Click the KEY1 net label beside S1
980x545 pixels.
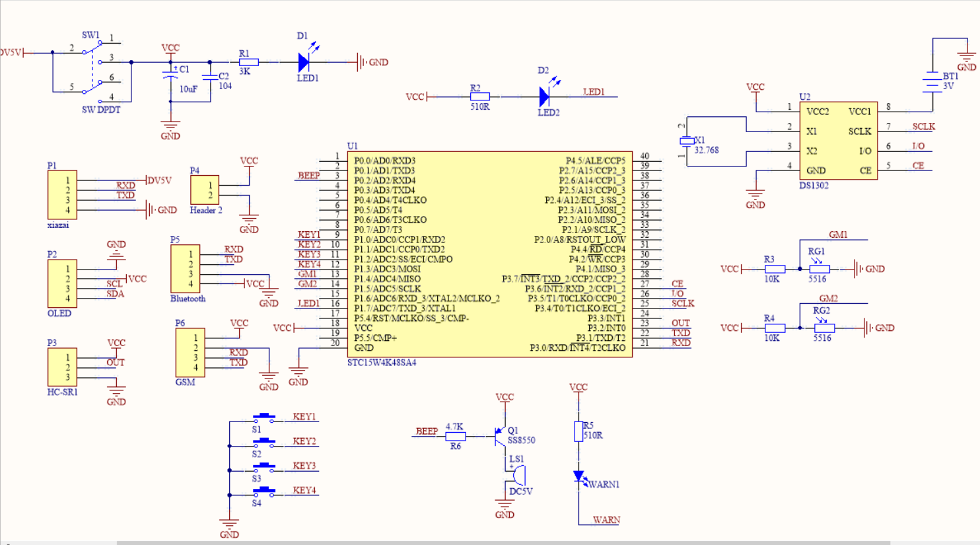304,417
